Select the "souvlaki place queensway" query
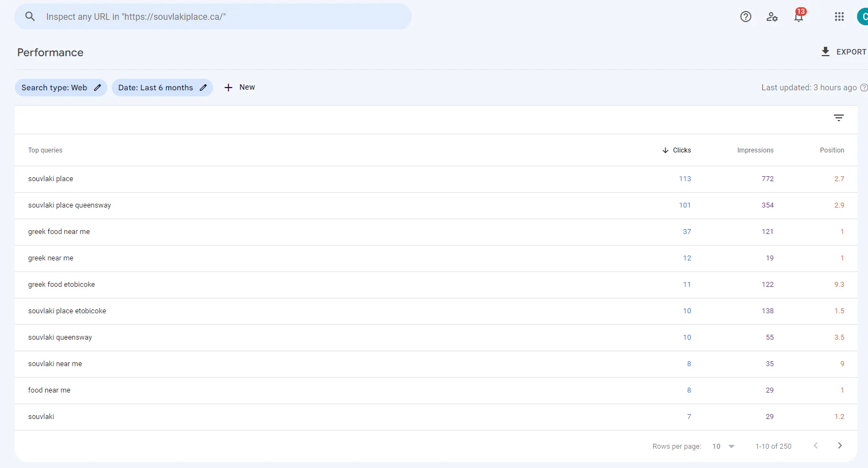Screen dimensions: 868x468 69,205
